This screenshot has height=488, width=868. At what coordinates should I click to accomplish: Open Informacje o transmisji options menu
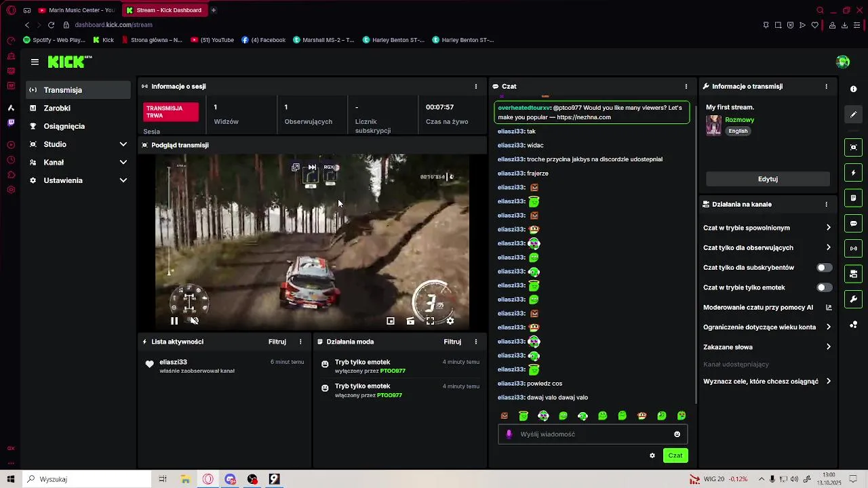pos(826,87)
